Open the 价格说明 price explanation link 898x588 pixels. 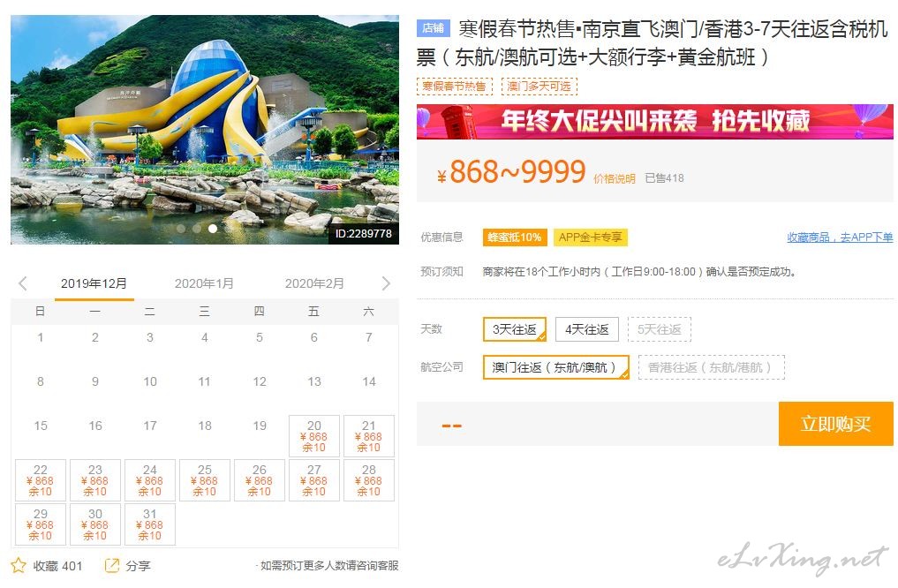615,178
